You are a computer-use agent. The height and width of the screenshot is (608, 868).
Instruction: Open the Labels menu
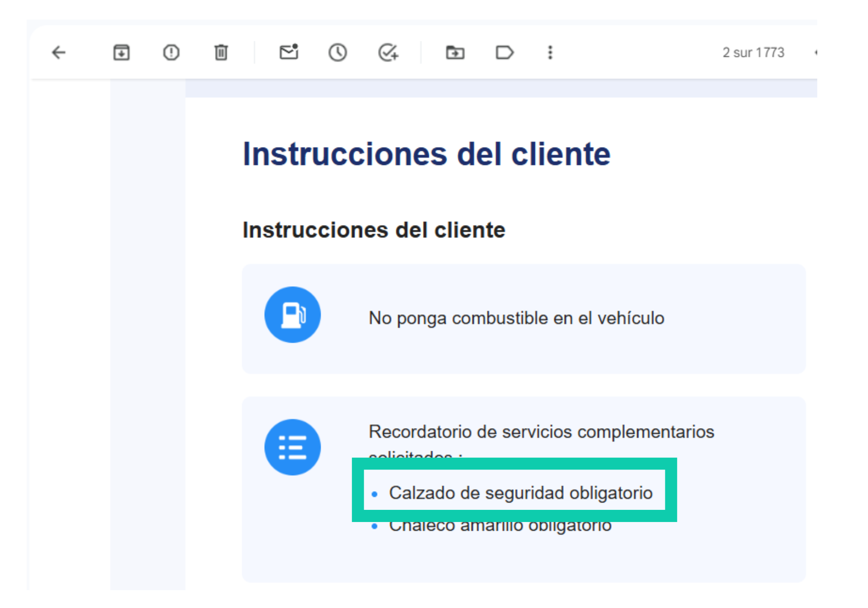(504, 53)
